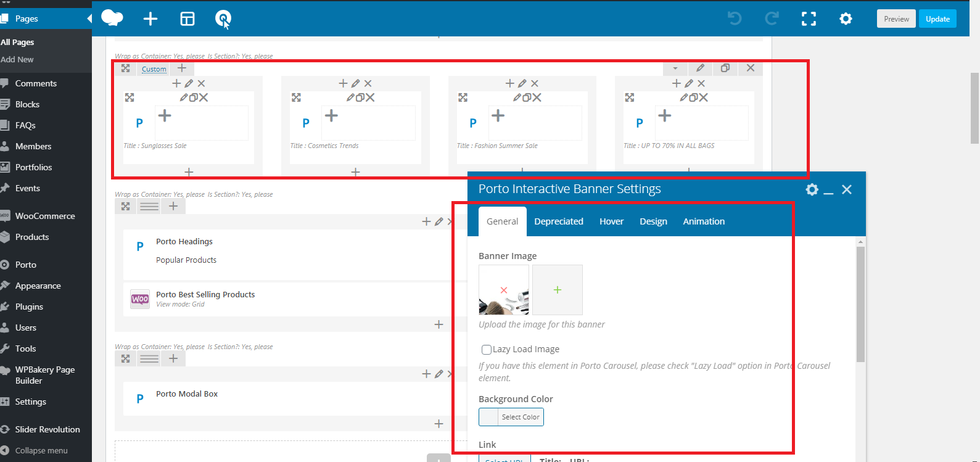Delete the Sunglasses Sale banner element
Image resolution: width=980 pixels, height=462 pixels.
(204, 97)
